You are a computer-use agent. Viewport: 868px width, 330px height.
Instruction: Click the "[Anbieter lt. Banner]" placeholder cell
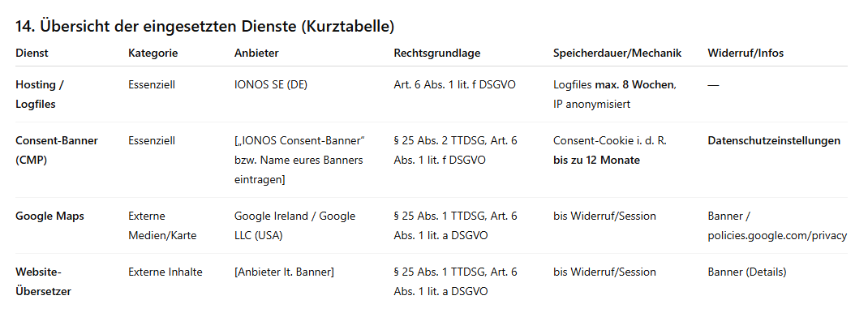point(284,272)
